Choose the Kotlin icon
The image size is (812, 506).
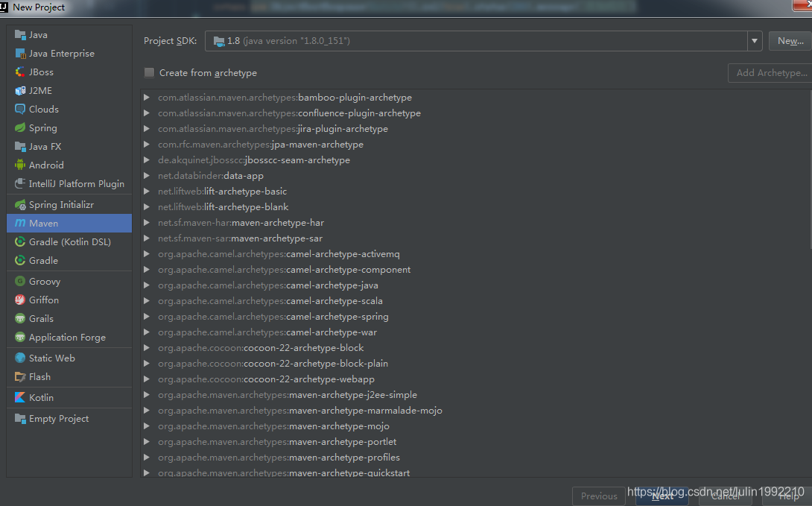click(20, 397)
